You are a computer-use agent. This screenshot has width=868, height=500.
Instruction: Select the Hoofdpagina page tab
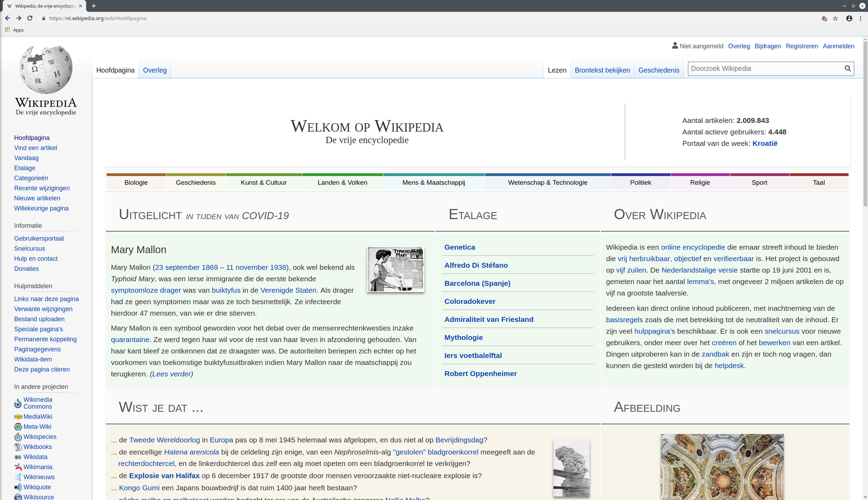pyautogui.click(x=115, y=70)
